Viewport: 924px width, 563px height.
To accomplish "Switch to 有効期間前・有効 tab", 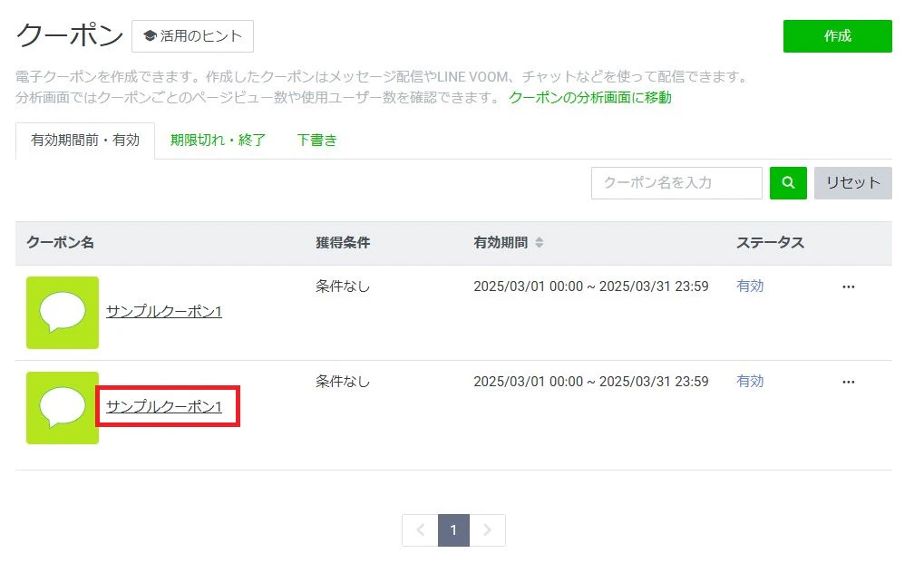I will click(x=85, y=141).
